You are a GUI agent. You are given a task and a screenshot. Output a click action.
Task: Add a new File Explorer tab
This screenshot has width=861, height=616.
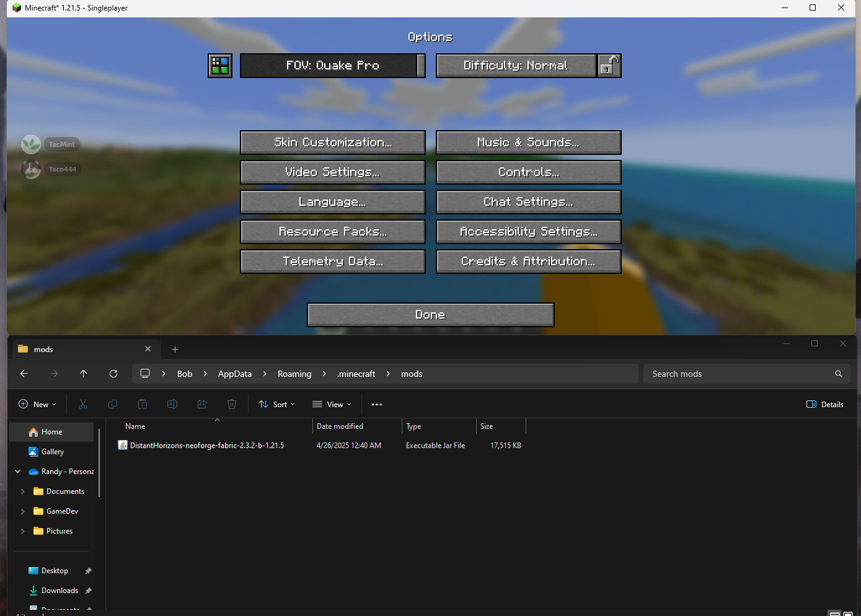pos(175,350)
